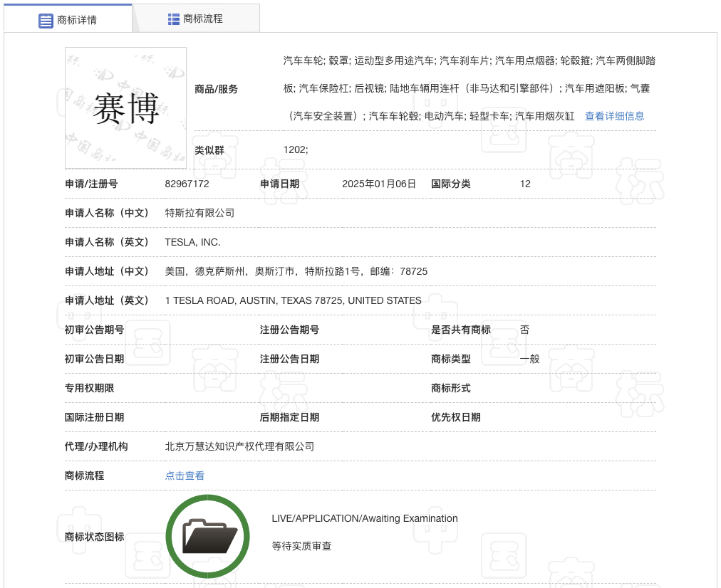Select application date 2025年01月06日

[x=379, y=184]
